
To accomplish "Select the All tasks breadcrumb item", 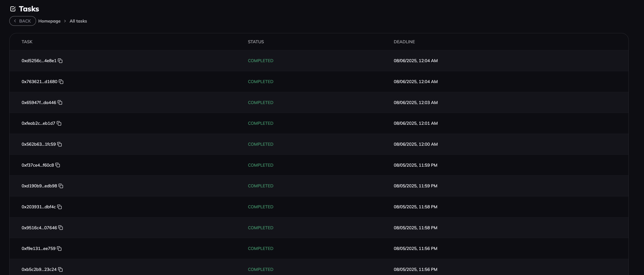I will coord(78,21).
